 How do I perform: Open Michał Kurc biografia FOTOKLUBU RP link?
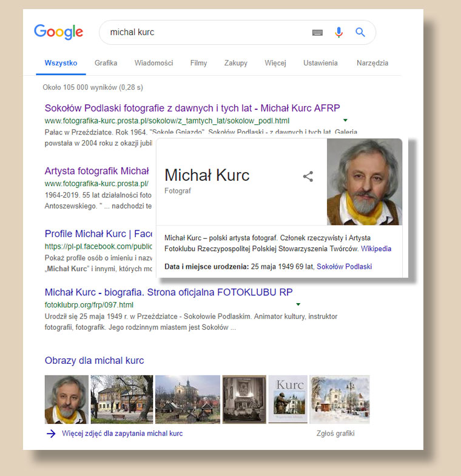coord(169,292)
